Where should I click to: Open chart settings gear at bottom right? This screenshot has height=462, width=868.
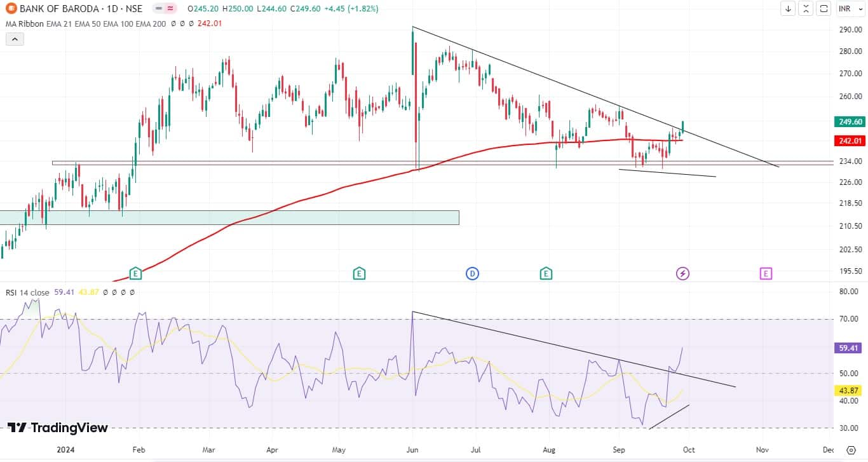coord(851,451)
